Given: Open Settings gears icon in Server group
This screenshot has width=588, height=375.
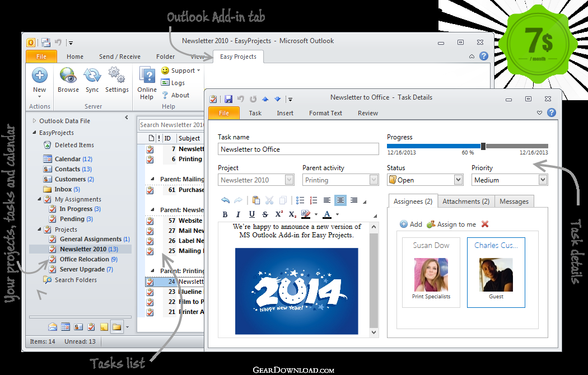Looking at the screenshot, I should point(116,74).
